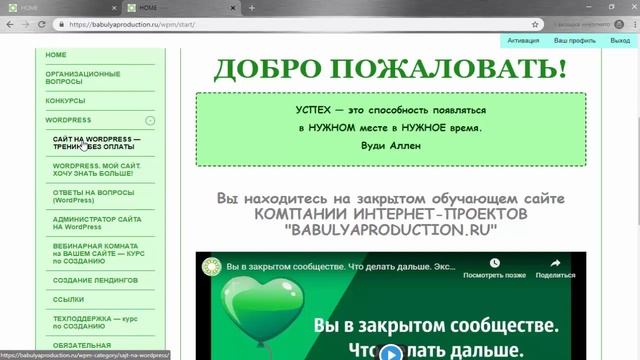Screen dimensions: 640x360
Task: Click the browser forward arrow
Action: tap(25, 24)
